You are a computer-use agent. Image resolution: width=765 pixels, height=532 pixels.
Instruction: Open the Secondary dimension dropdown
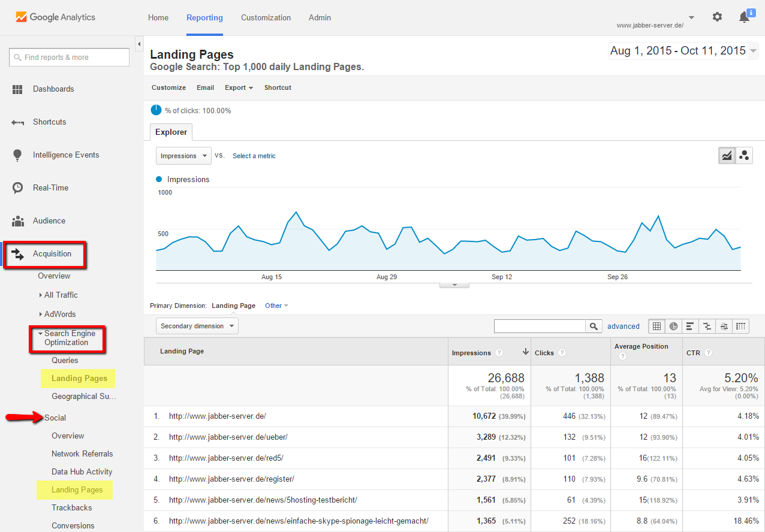pos(197,326)
